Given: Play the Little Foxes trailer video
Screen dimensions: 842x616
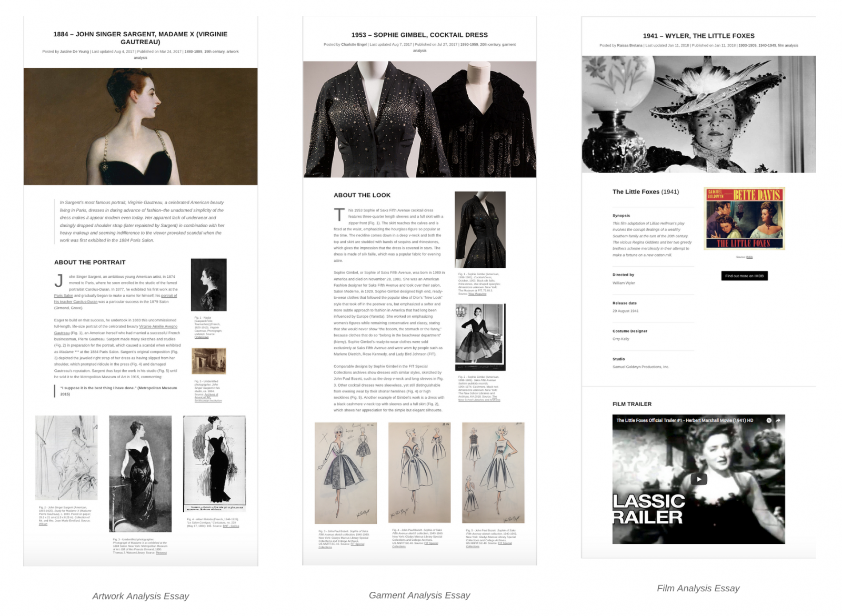Looking at the screenshot, I should 699,479.
